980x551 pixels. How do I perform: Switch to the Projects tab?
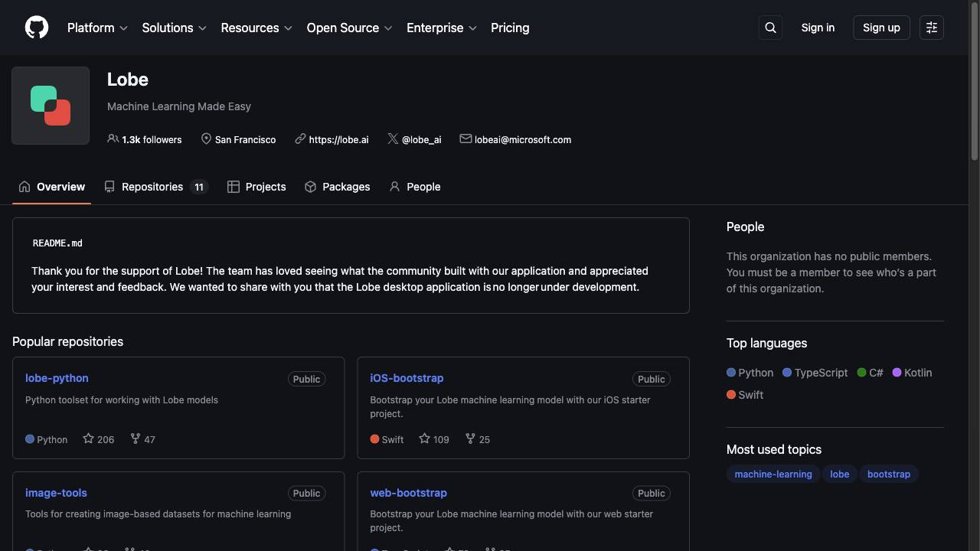coord(256,187)
